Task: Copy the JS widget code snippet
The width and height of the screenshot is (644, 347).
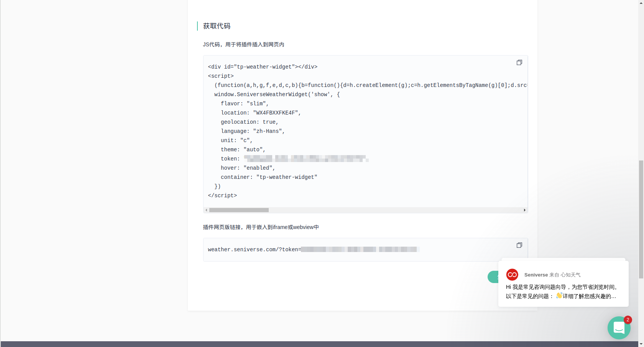Action: tap(519, 62)
